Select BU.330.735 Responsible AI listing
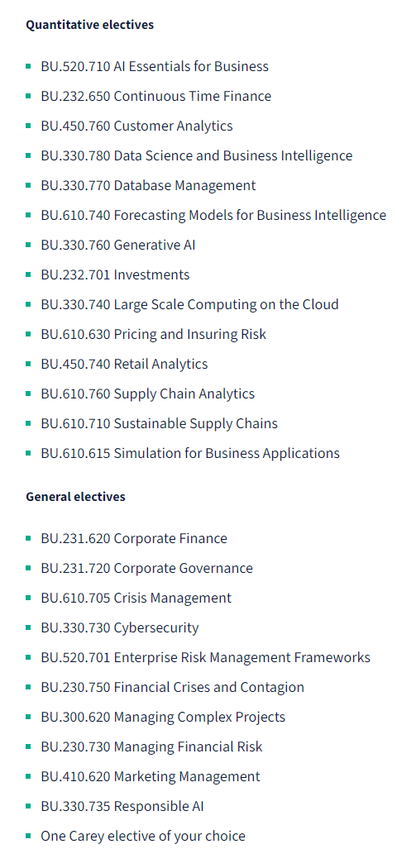 pyautogui.click(x=122, y=807)
